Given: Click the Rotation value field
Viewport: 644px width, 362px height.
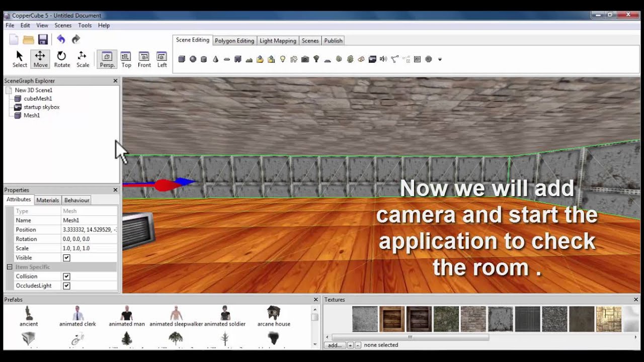Looking at the screenshot, I should click(89, 239).
